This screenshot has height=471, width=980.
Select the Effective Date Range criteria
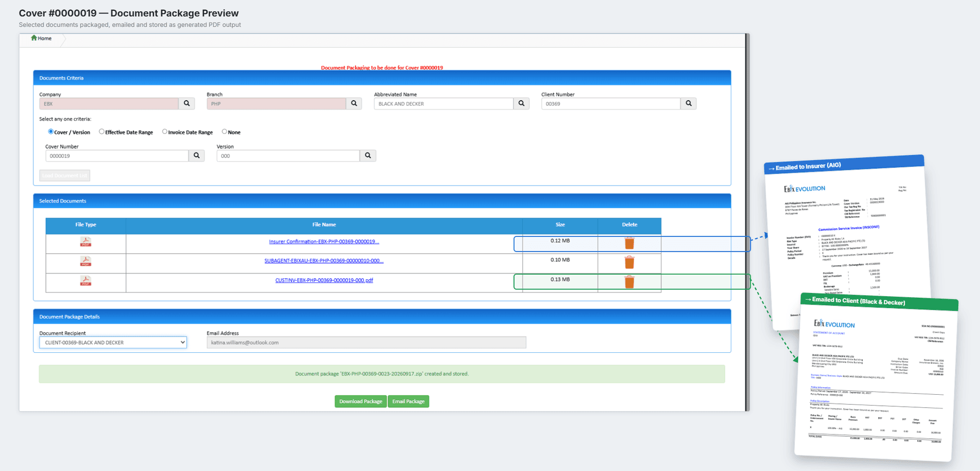tap(102, 132)
